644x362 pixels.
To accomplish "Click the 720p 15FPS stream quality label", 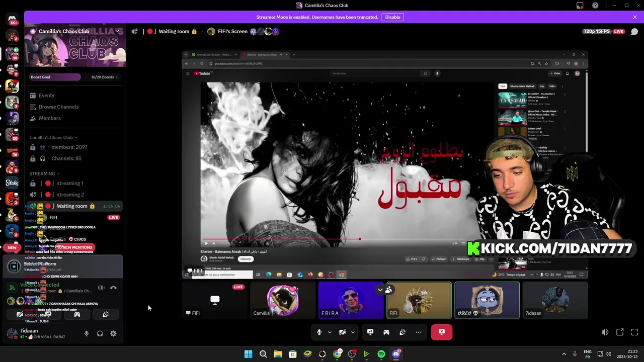I will click(x=597, y=31).
